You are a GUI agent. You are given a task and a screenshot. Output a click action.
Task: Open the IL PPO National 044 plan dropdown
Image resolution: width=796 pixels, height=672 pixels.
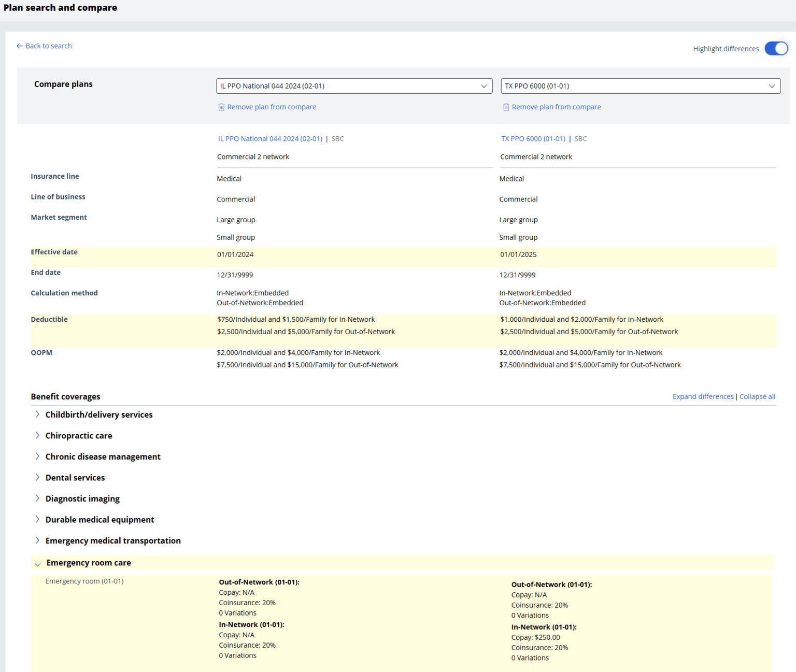(354, 86)
